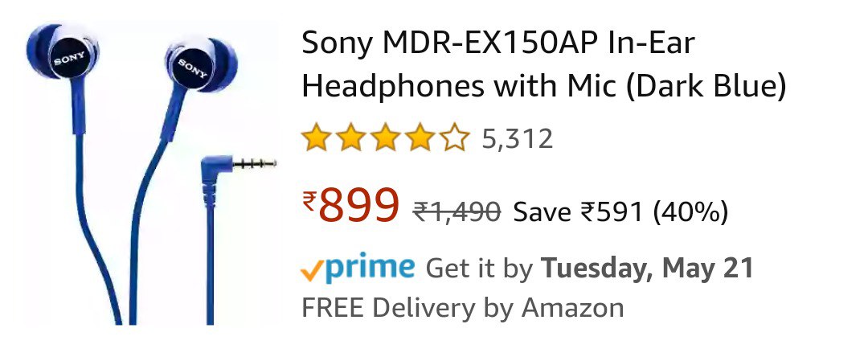Click the empty fifth rating star
The height and width of the screenshot is (357, 868).
(x=455, y=137)
